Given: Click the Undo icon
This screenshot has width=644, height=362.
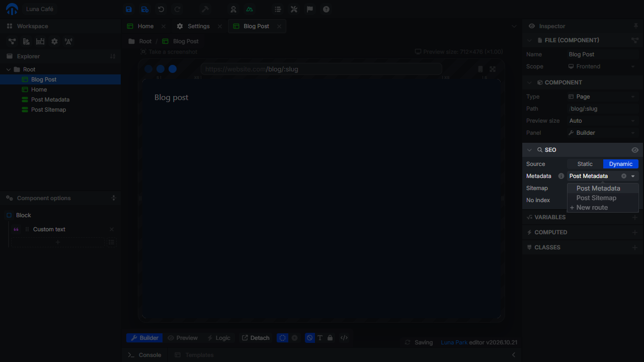Looking at the screenshot, I should pos(161,9).
